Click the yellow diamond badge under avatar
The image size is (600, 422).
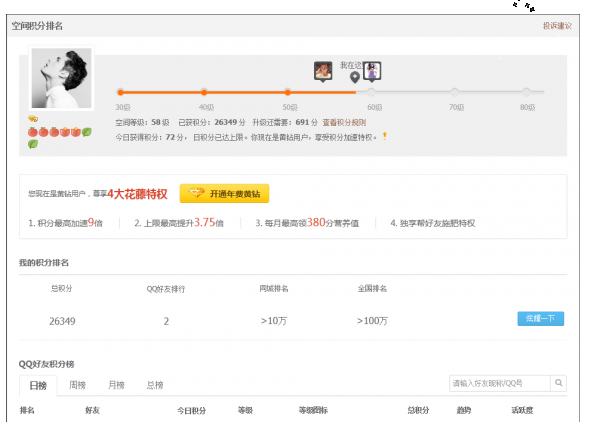point(33,119)
